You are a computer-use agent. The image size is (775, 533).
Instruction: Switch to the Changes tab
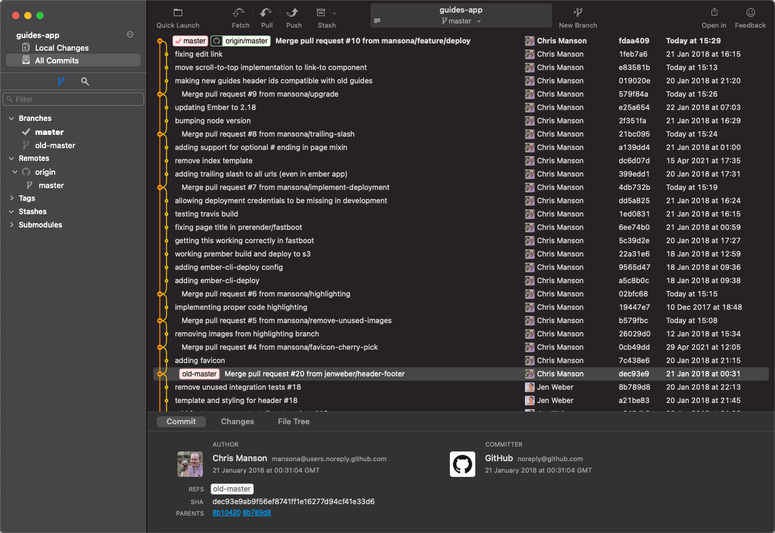click(x=237, y=422)
